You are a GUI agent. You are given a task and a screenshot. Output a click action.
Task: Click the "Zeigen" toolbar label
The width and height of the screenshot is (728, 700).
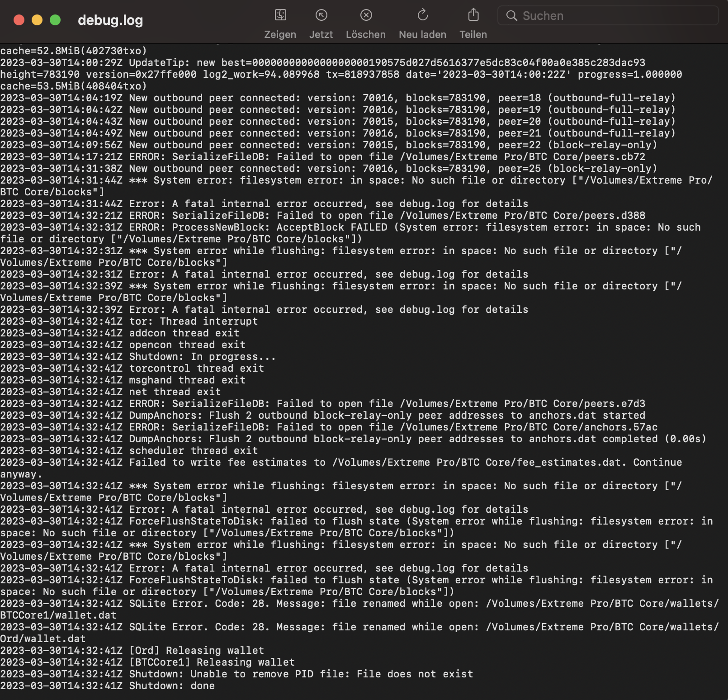[x=280, y=34]
